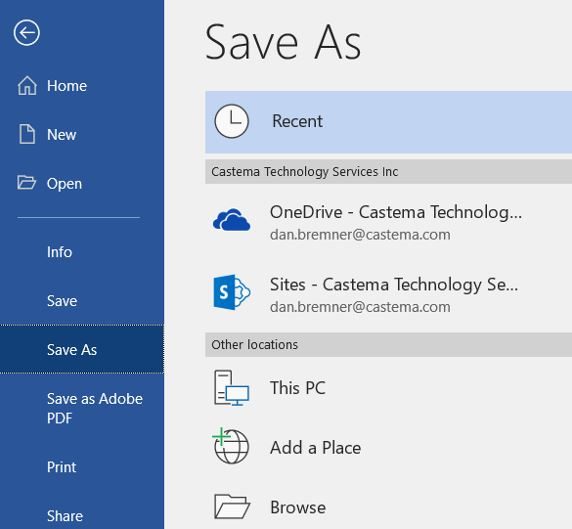Viewport: 572px width, 529px height.
Task: Go to the Info page
Action: tap(59, 252)
